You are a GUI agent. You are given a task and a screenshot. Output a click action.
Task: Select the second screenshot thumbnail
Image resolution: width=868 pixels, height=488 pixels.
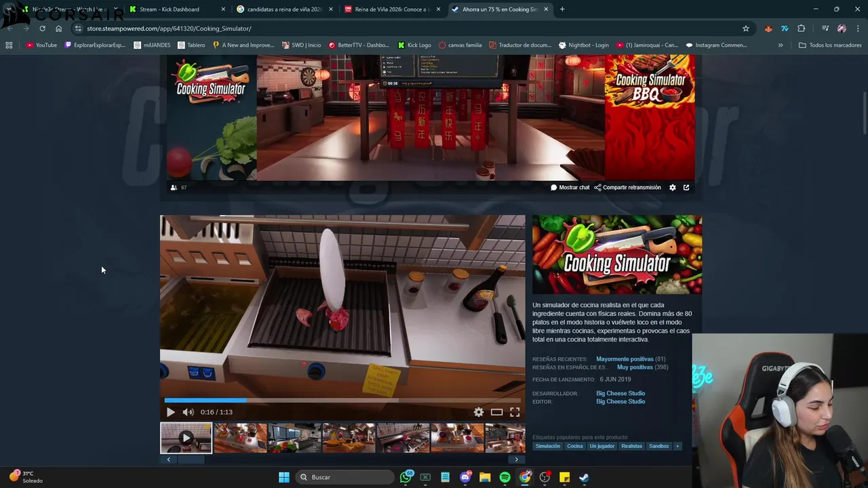pos(240,438)
